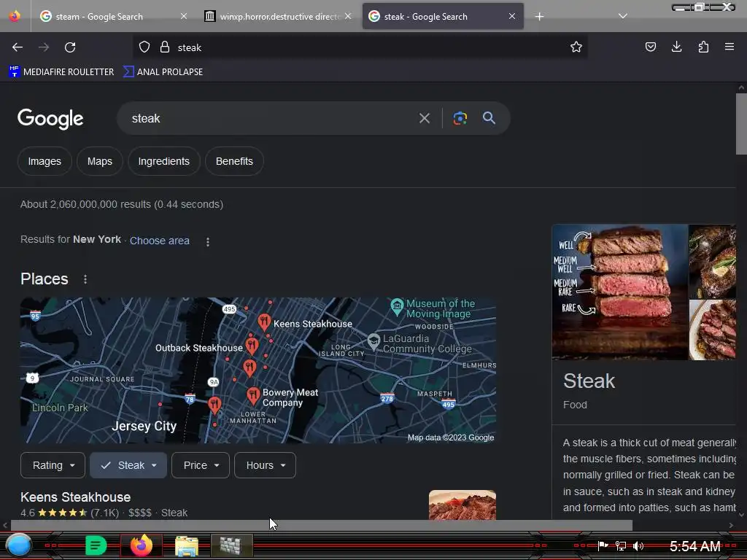The width and height of the screenshot is (747, 560).
Task: Open a new tab with plus button
Action: (539, 16)
